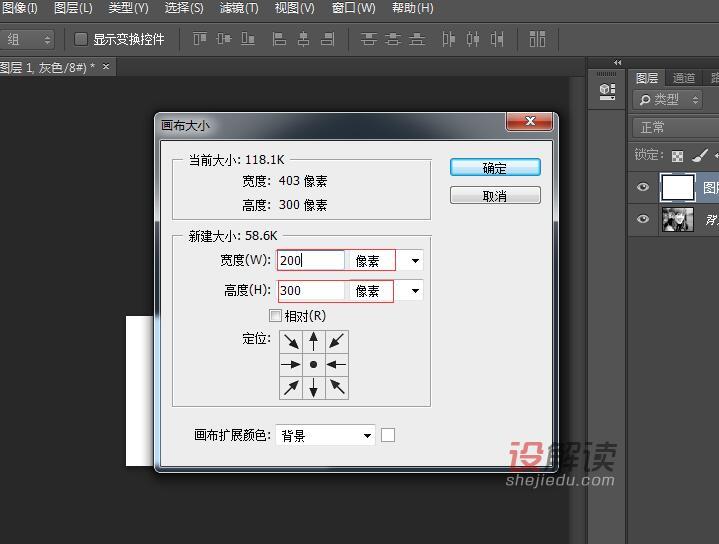This screenshot has width=719, height=544.
Task: Lock image pixels brush icon
Action: coord(700,155)
